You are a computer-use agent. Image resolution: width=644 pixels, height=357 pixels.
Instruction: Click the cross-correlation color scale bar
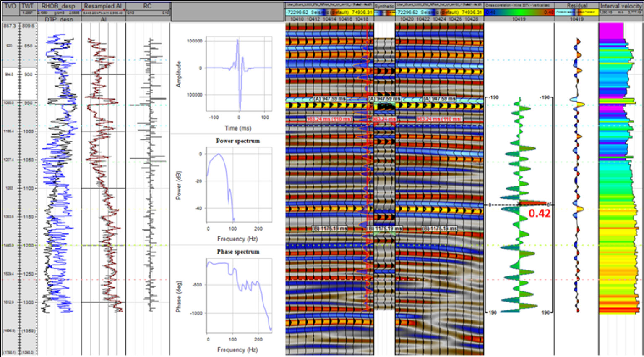(x=519, y=13)
